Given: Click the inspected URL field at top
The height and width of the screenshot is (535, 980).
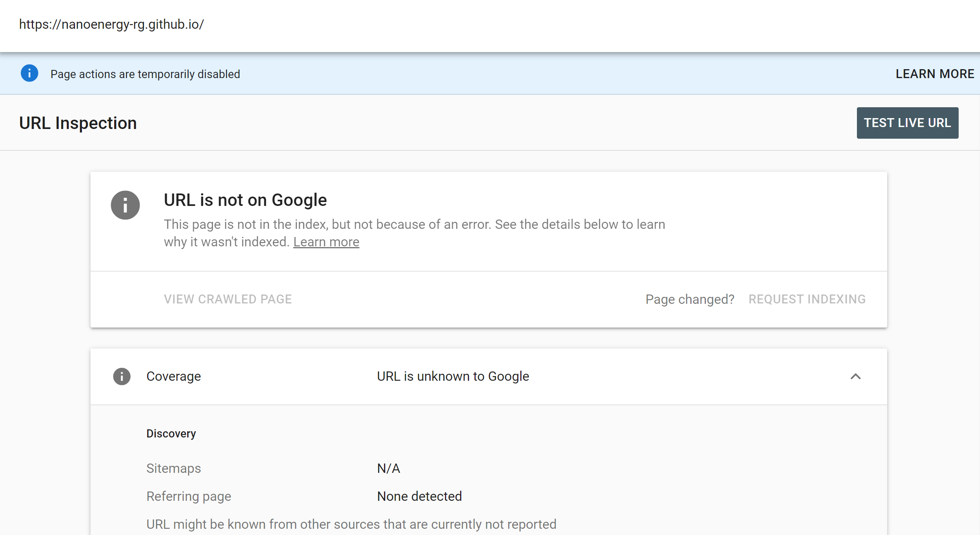Looking at the screenshot, I should (x=111, y=24).
